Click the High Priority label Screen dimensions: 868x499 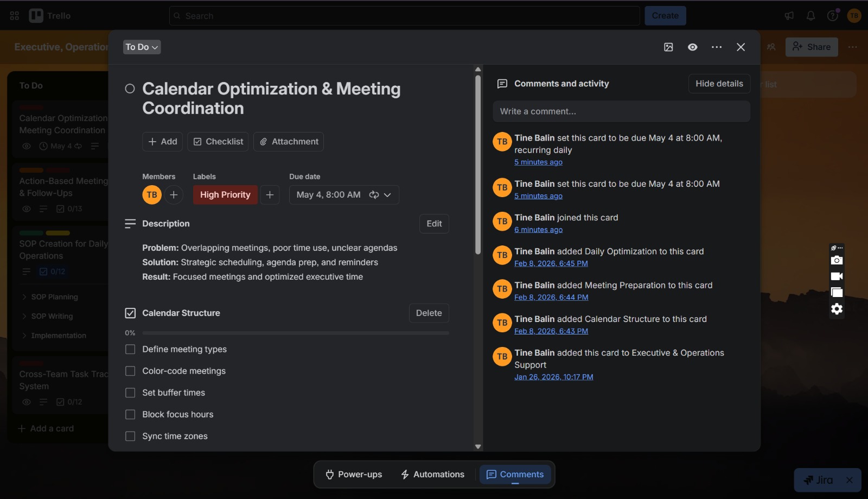(225, 195)
